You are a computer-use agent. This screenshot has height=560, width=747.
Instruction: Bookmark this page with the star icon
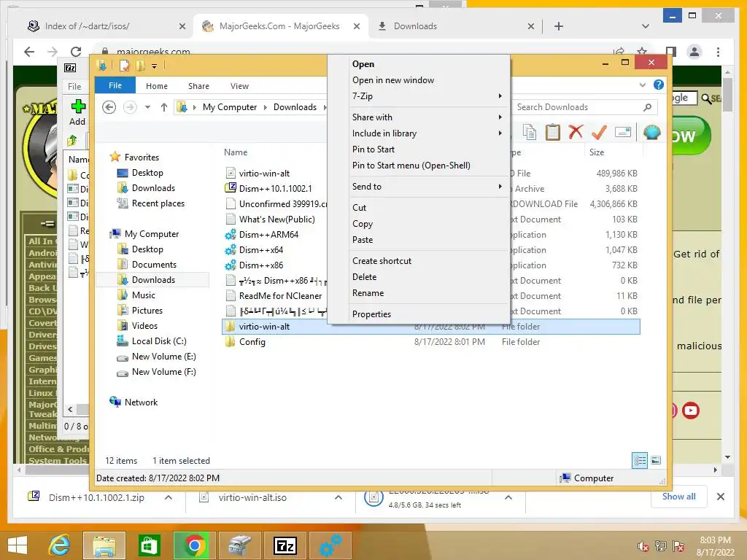point(642,52)
